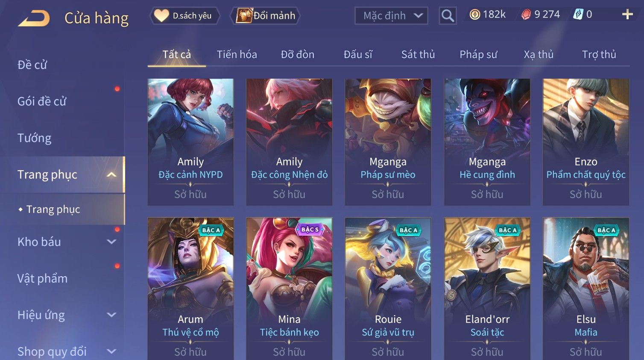The image size is (644, 360).
Task: Expand the Kho báu sidebar section
Action: (111, 242)
